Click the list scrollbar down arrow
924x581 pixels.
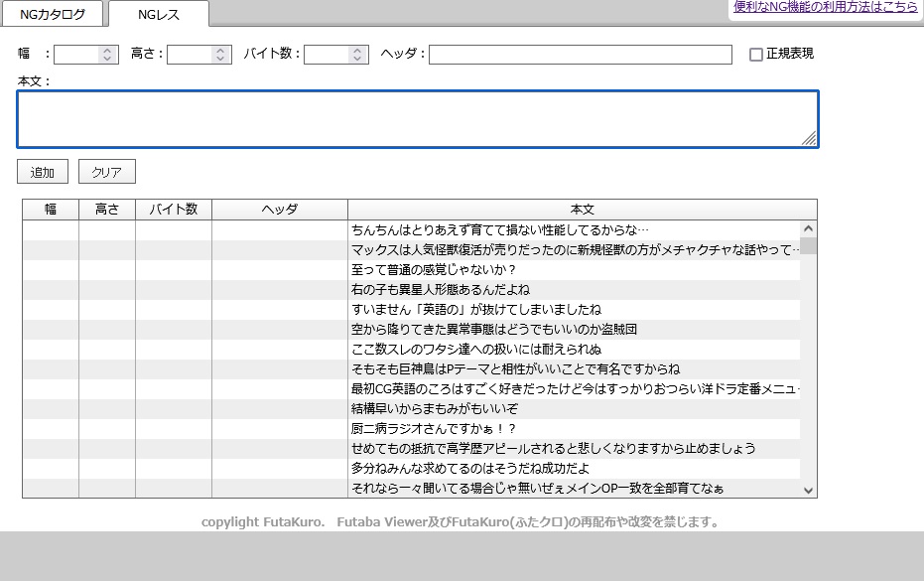[808, 490]
